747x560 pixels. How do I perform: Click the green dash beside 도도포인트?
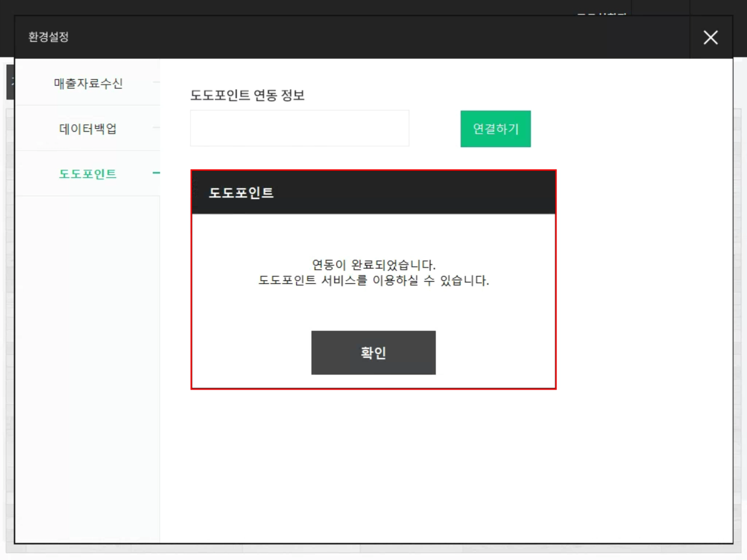156,173
